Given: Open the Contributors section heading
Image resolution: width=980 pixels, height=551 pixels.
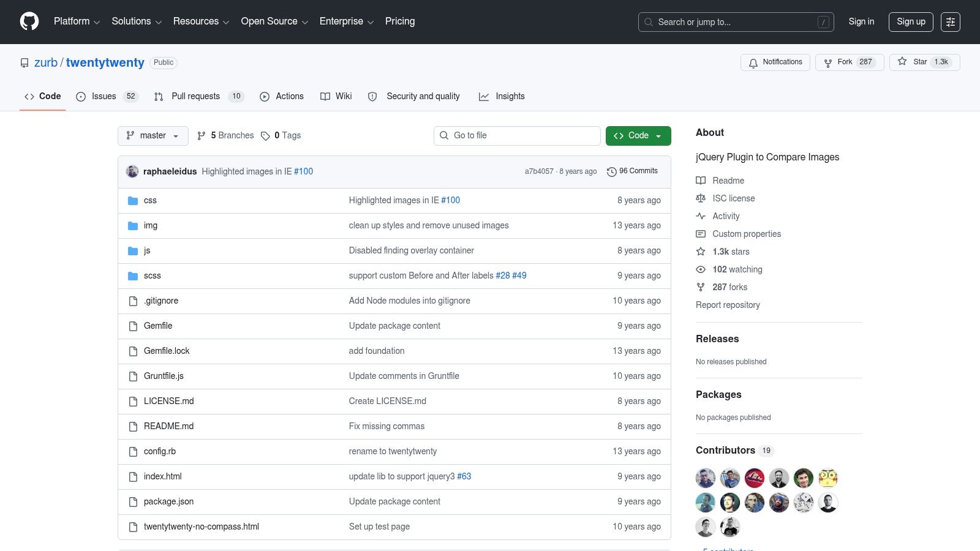Looking at the screenshot, I should [725, 450].
